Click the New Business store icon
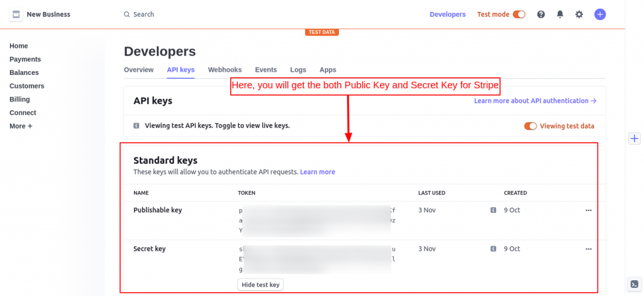Image resolution: width=644 pixels, height=296 pixels. click(16, 14)
